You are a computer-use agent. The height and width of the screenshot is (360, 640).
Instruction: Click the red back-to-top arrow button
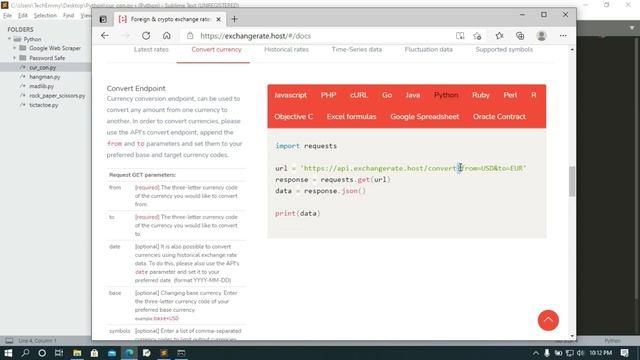tap(548, 320)
